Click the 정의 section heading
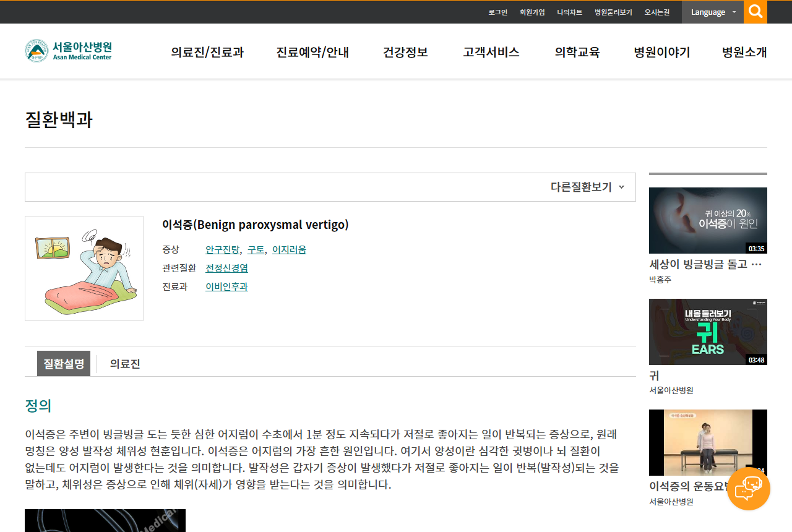The width and height of the screenshot is (792, 532). pos(38,406)
